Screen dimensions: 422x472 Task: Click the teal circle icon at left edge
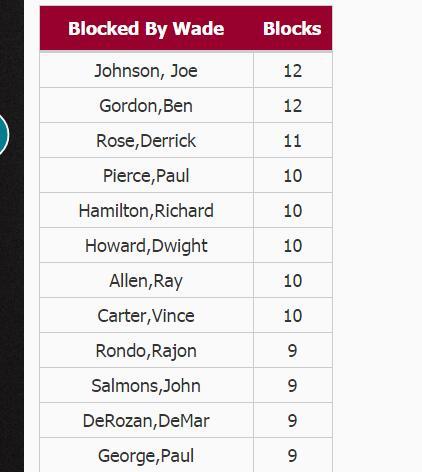pos(4,135)
